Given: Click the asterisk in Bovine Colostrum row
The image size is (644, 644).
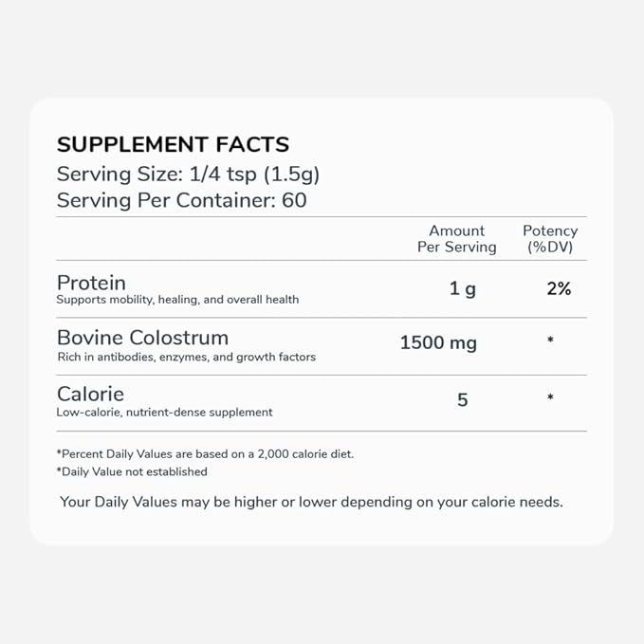Looking at the screenshot, I should [x=550, y=340].
